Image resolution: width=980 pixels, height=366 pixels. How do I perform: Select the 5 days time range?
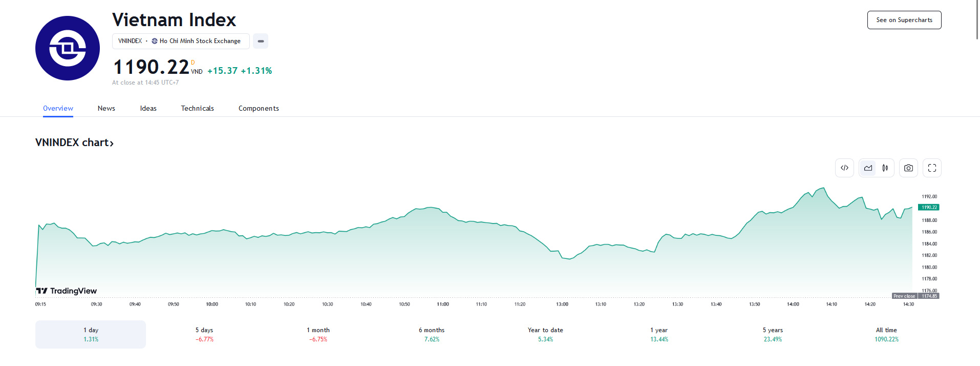204,334
